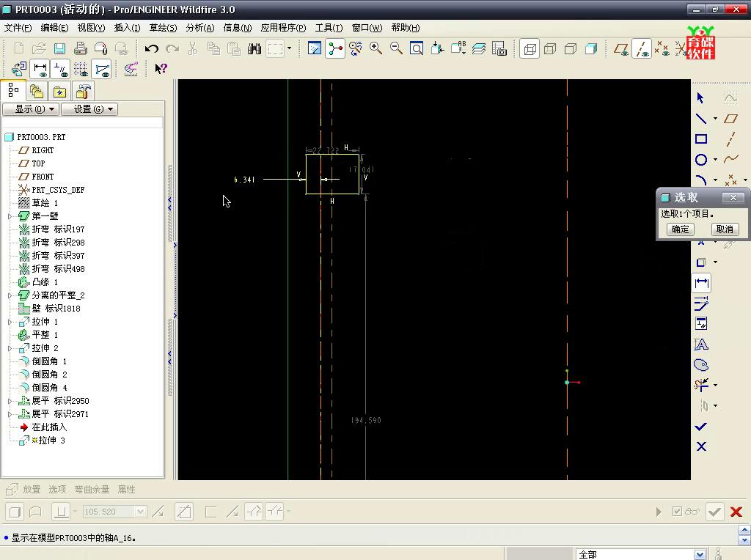
Task: Click the Zoom In magnifier icon
Action: [375, 48]
